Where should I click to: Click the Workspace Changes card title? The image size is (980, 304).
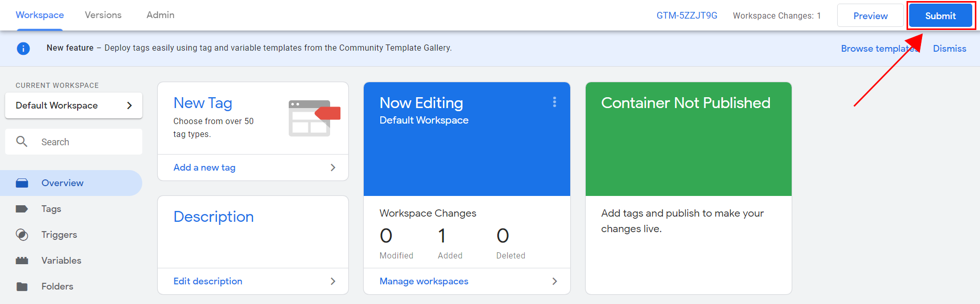428,213
